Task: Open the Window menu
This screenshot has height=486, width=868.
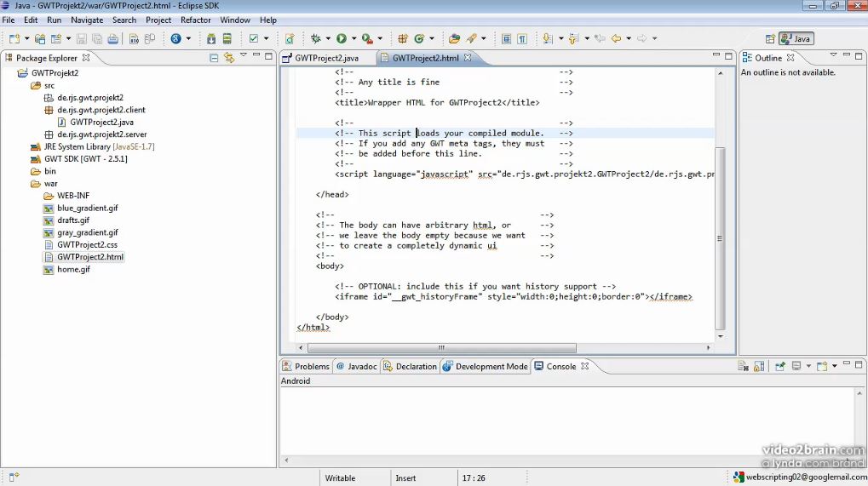Action: click(x=235, y=20)
